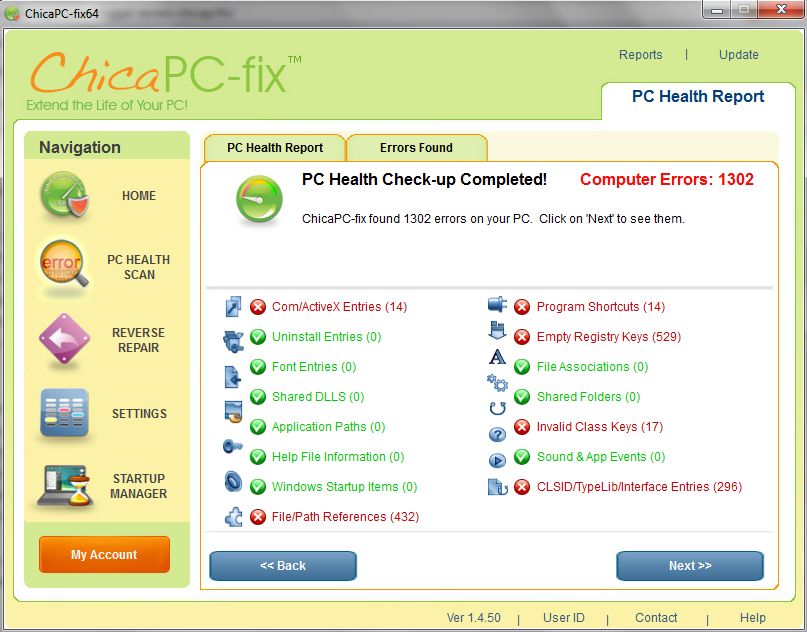The width and height of the screenshot is (807, 632).
Task: Click the Next >> button
Action: 690,566
